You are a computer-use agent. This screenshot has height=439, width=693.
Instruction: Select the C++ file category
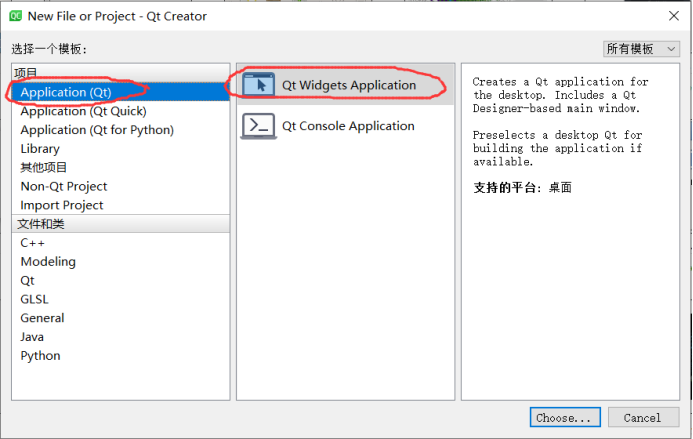121,243
